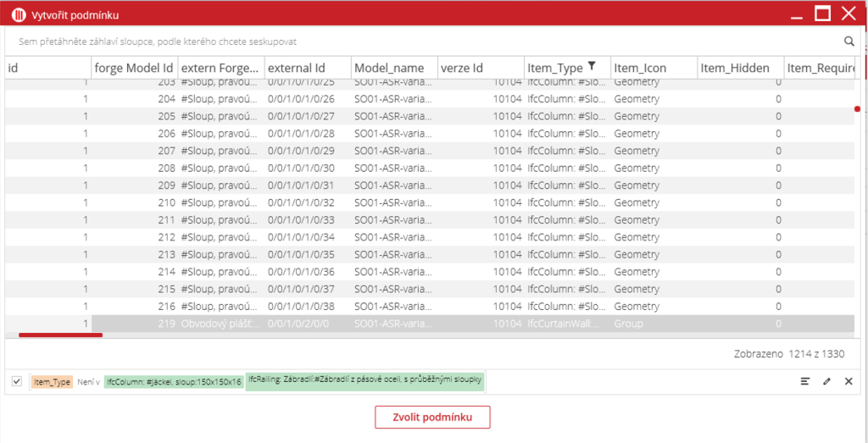Click the Item_Hidden column header
Screen dimensions: 868x443
tap(735, 68)
